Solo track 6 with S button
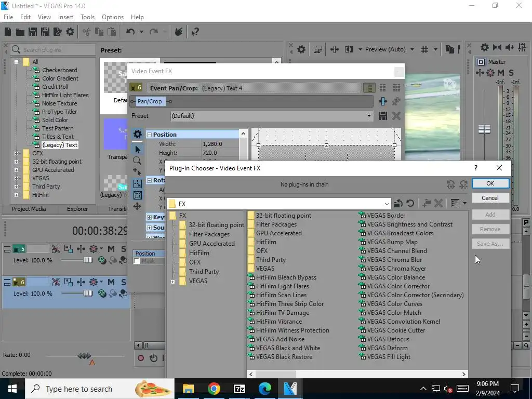The width and height of the screenshot is (532, 399). (x=123, y=282)
